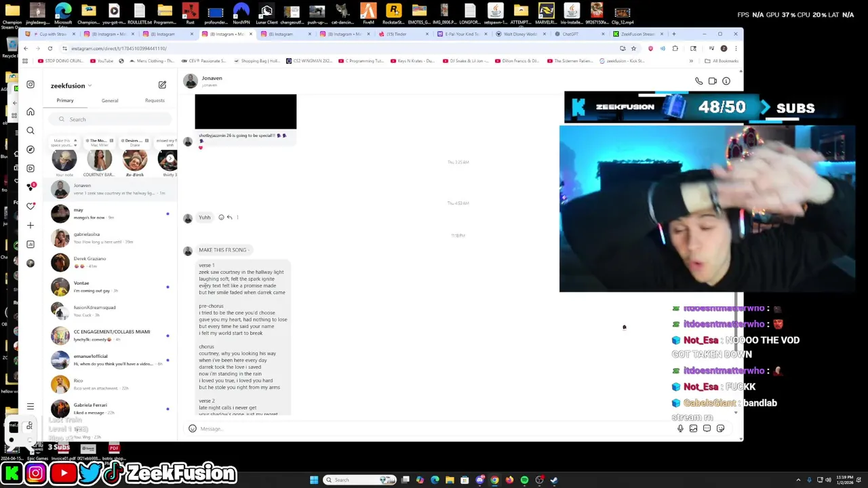This screenshot has width=868, height=488.
Task: Switch to the ChatGPT browser tab
Action: tap(576, 34)
